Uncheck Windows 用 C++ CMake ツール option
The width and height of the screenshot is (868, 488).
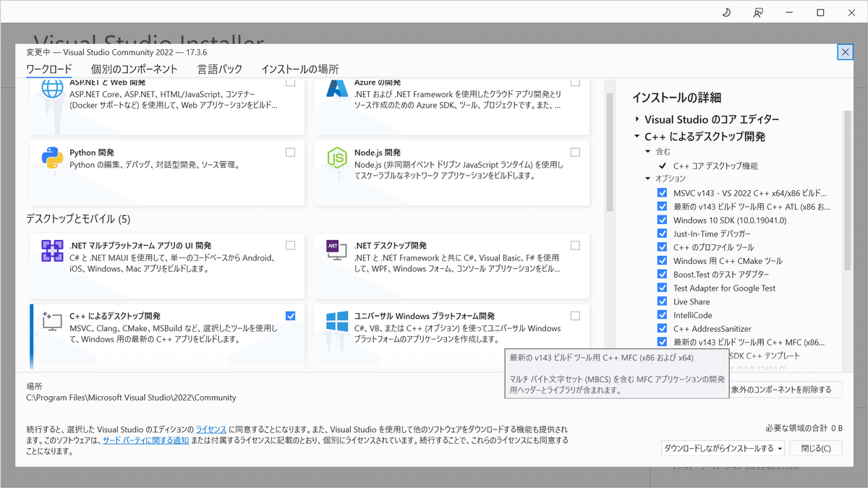[662, 261]
